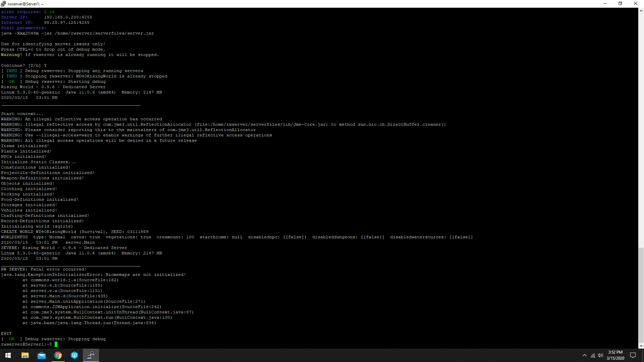Click the green cursor at rwserver@Server1 prompt
Viewport: 644px width, 362px height.
[56, 344]
